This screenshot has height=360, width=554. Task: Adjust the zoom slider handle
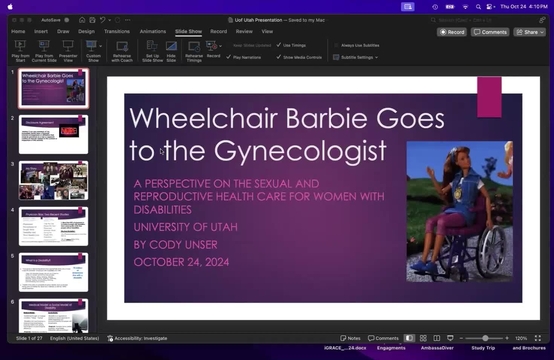coord(485,338)
